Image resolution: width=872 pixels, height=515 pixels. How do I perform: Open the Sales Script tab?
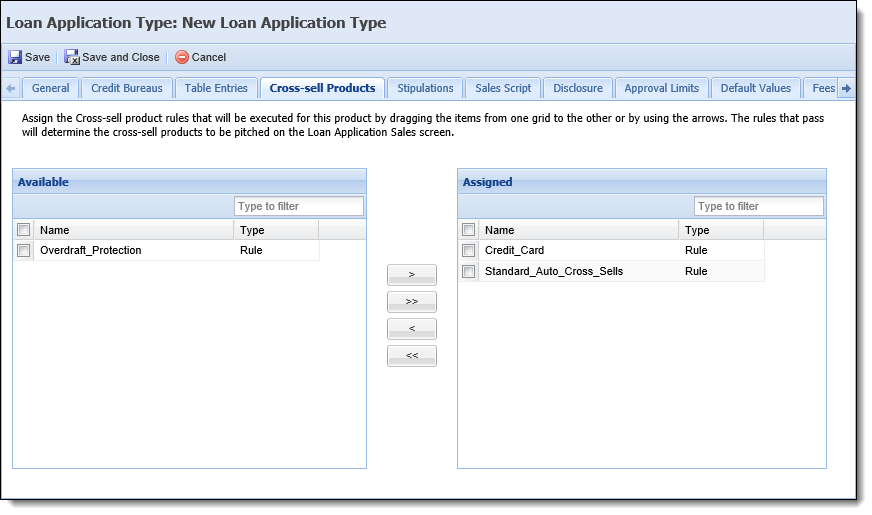click(x=503, y=88)
